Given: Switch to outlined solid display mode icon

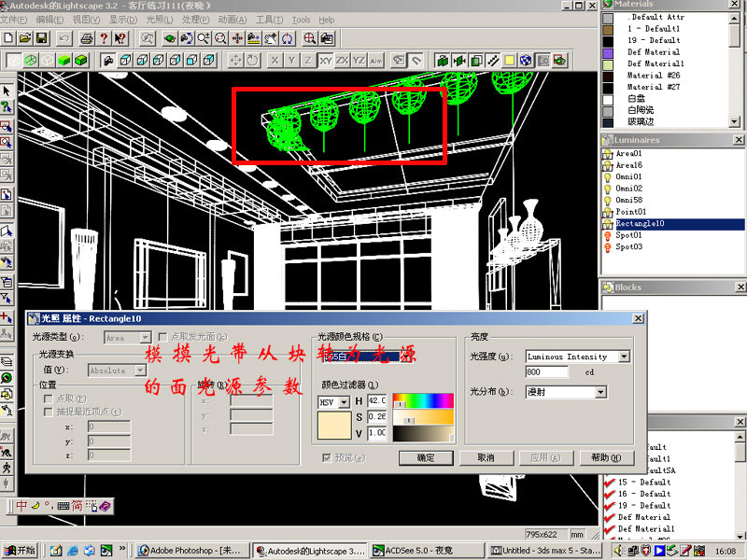Looking at the screenshot, I should click(81, 60).
